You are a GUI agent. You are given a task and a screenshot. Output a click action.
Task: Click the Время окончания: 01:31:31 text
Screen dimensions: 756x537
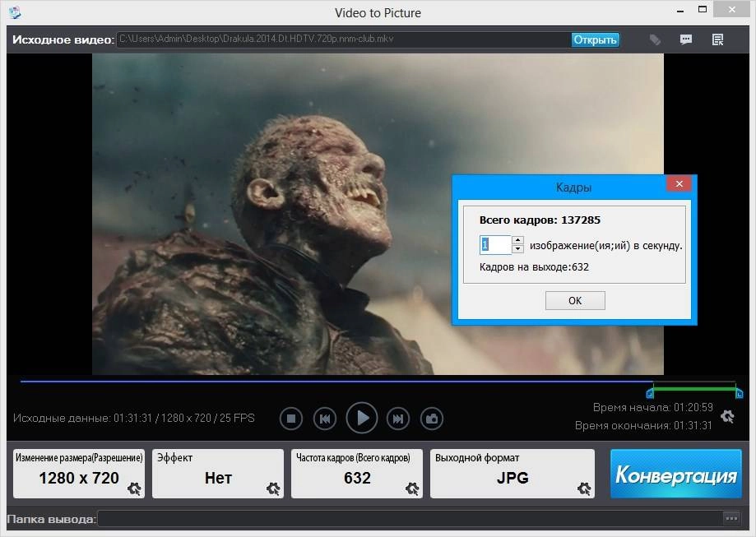point(643,426)
